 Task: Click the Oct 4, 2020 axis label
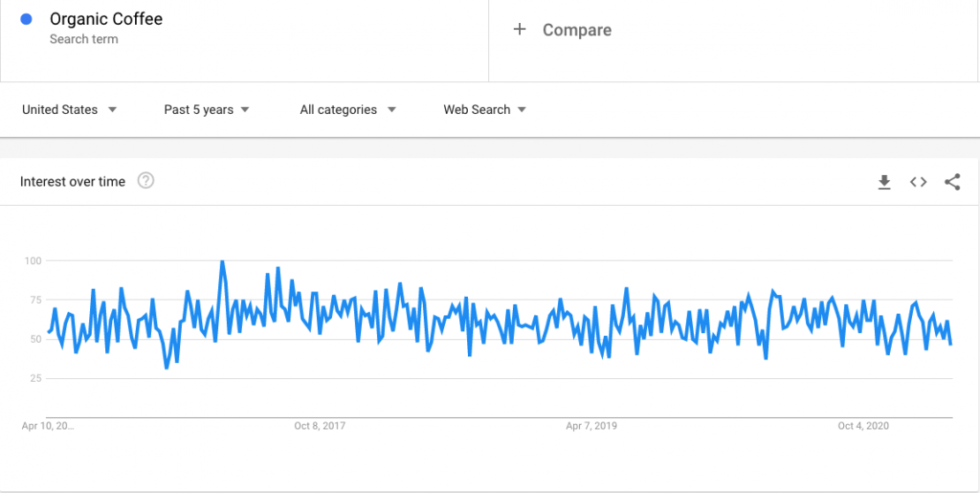(863, 426)
